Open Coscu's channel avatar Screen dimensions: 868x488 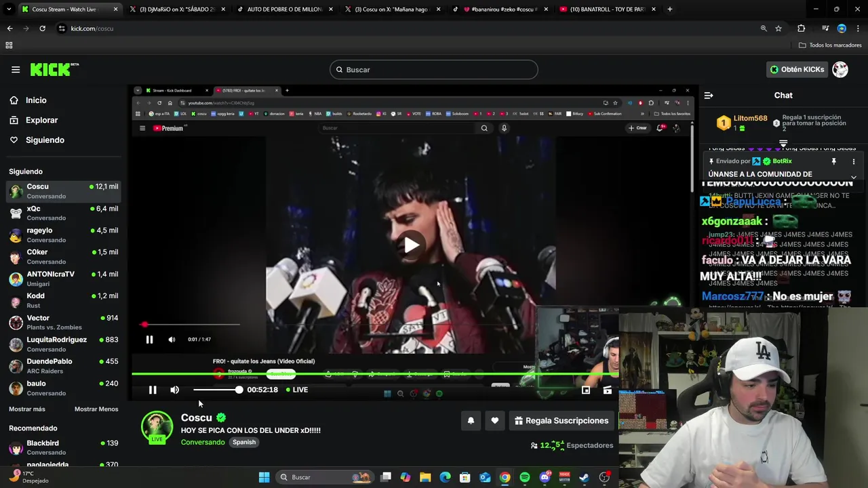[157, 428]
